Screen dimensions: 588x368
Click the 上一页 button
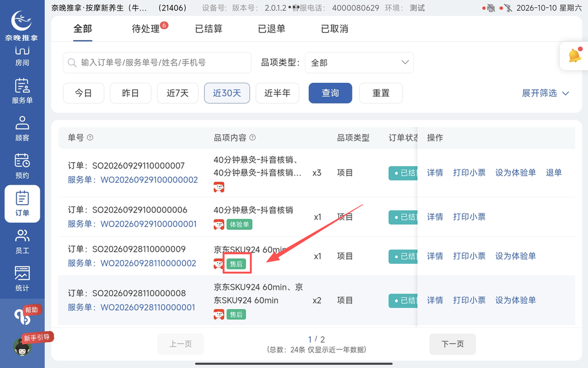(x=181, y=344)
